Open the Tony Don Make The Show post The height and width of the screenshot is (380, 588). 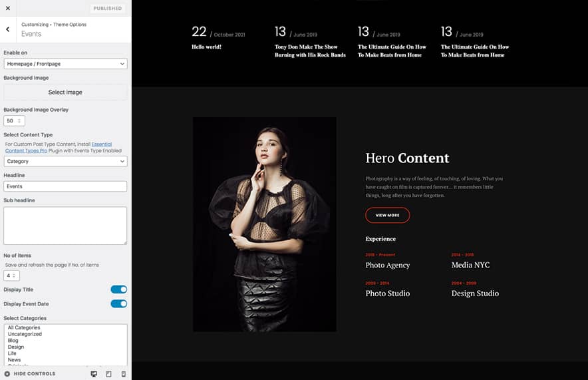tap(310, 51)
